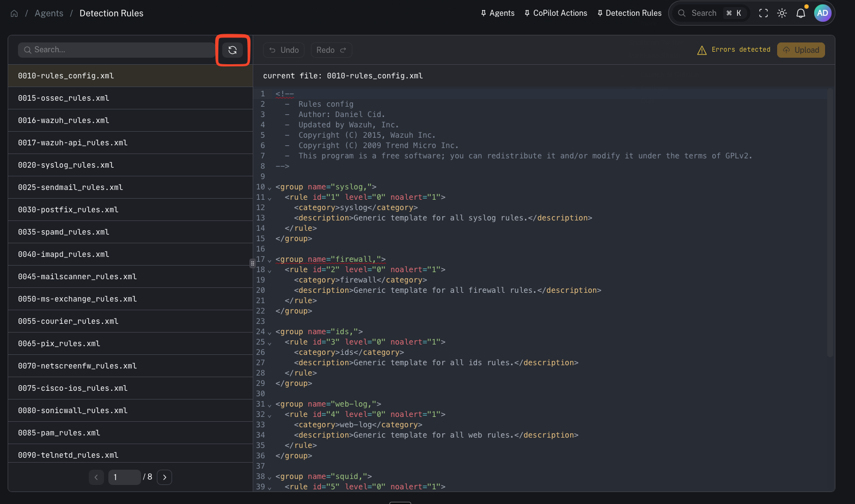This screenshot has height=504, width=855.
Task: Focus the rule file search field
Action: [x=116, y=50]
